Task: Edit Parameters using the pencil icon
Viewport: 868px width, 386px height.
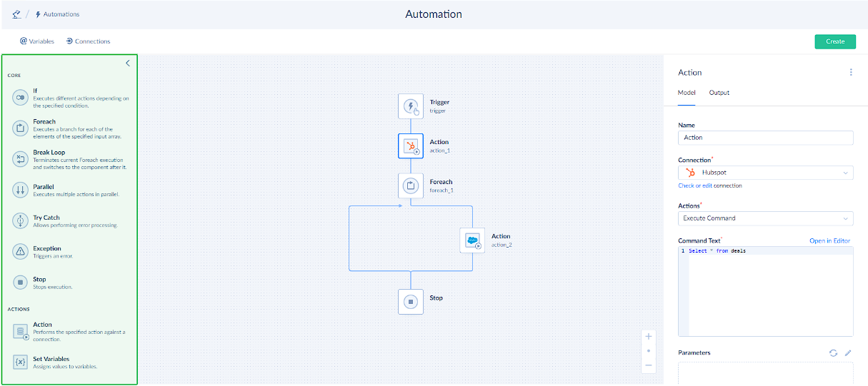Action: pos(848,352)
